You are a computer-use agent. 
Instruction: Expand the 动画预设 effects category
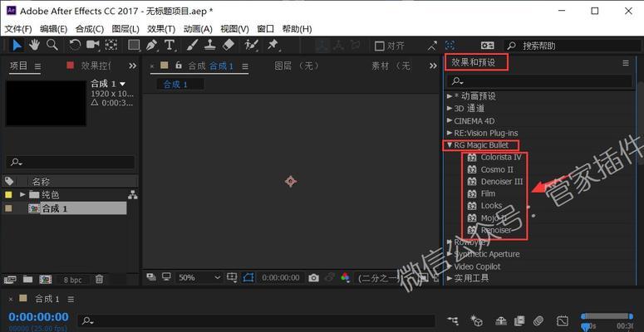coord(450,96)
